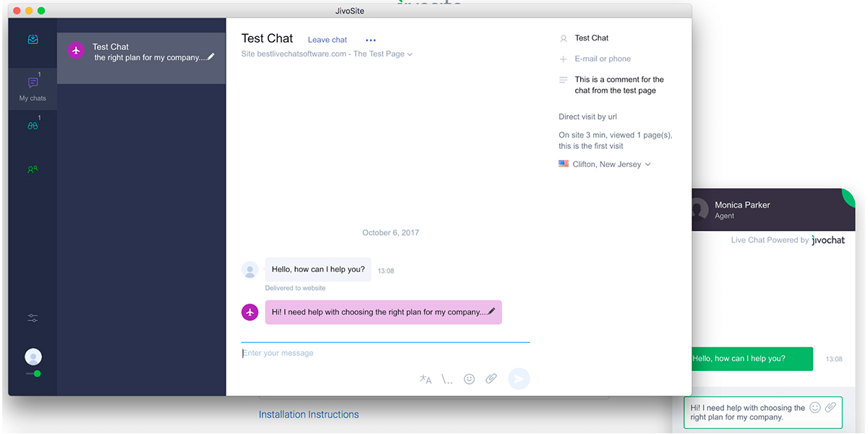Click the Leave chat link
Image resolution: width=868 pixels, height=434 pixels.
tap(328, 40)
